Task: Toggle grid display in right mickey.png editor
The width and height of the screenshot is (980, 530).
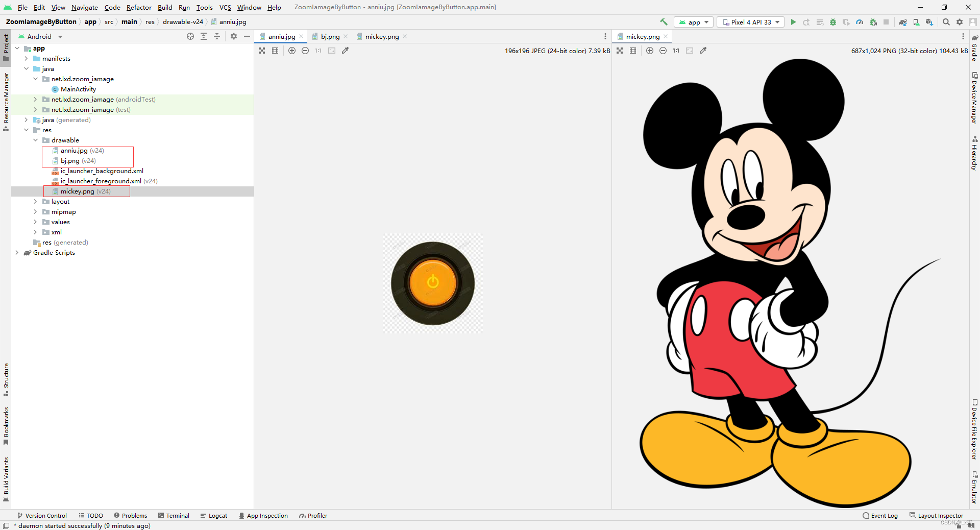Action: click(x=633, y=51)
